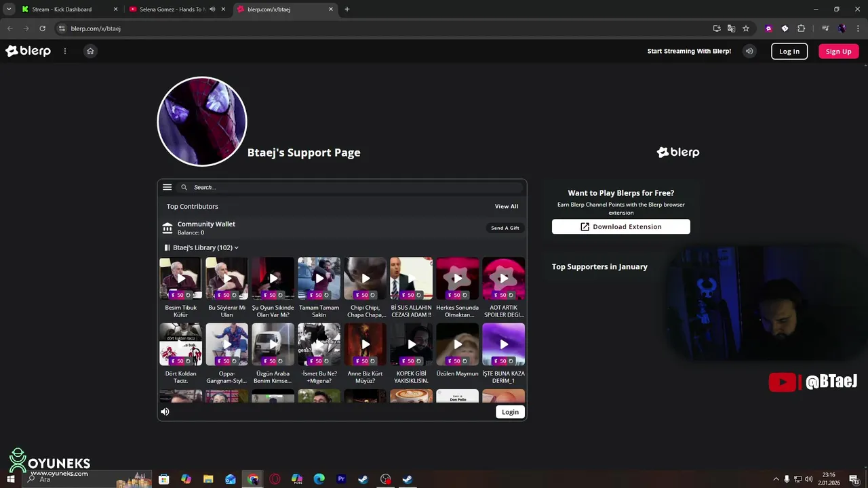Play the Bu Söylenir Mi Ulan sound
This screenshot has width=868, height=488.
click(x=226, y=279)
